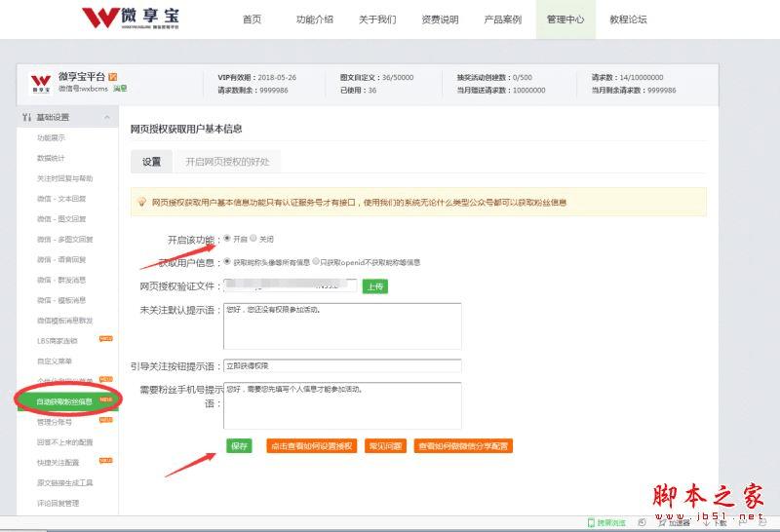
Task: Open 回答不上来的配置 in sidebar
Action: 64,442
